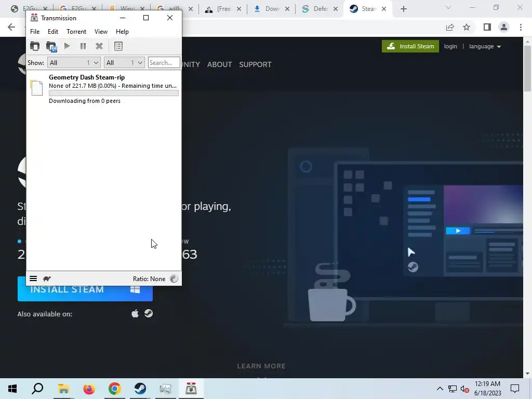Expand the first Show filter dropdown
This screenshot has height=399, width=532.
point(74,63)
